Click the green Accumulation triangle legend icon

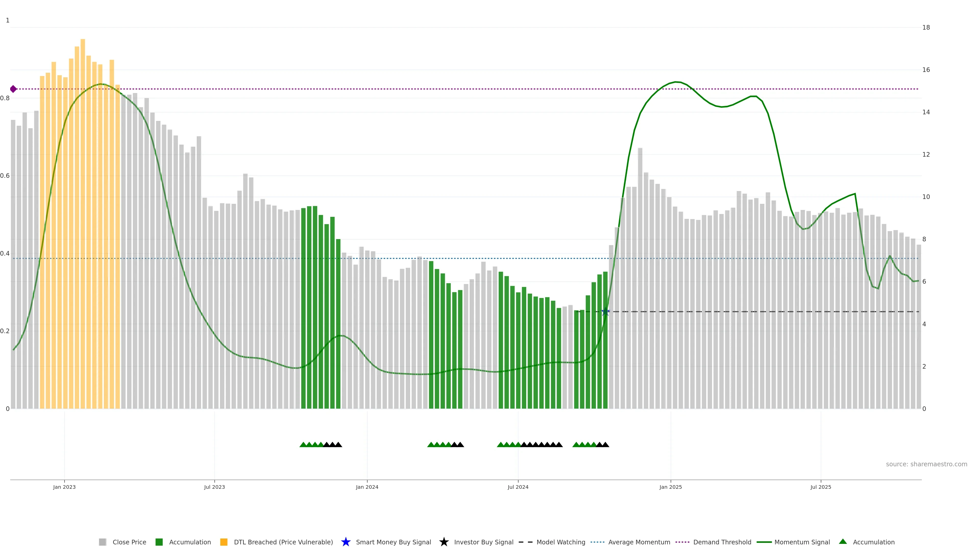click(843, 542)
